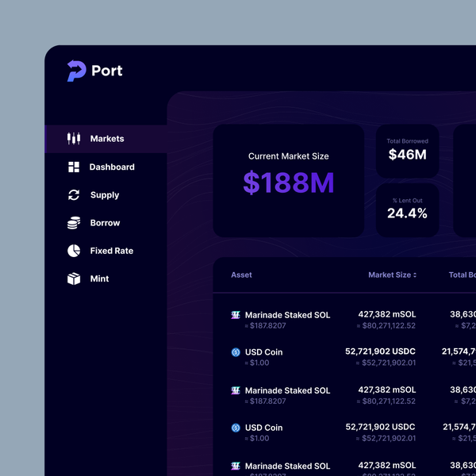
Task: Select Borrow in the sidebar
Action: 105,223
